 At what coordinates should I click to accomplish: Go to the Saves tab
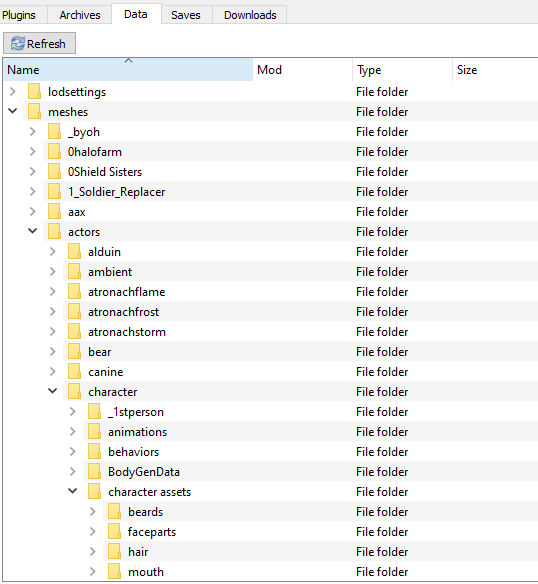[186, 15]
